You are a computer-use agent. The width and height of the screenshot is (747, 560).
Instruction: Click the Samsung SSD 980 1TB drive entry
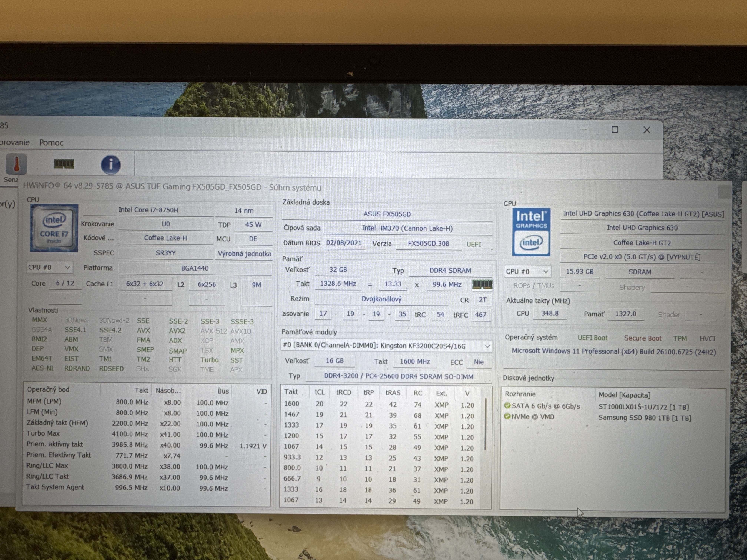[645, 418]
